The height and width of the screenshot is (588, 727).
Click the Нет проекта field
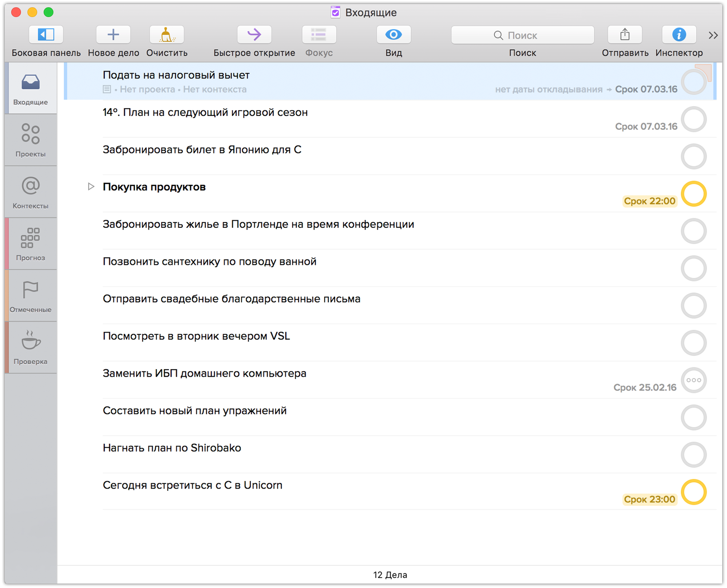tap(147, 90)
